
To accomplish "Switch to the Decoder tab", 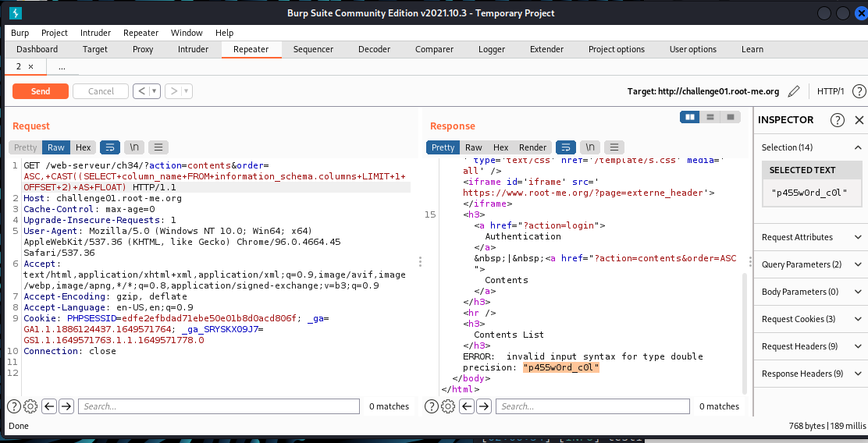I will 374,49.
